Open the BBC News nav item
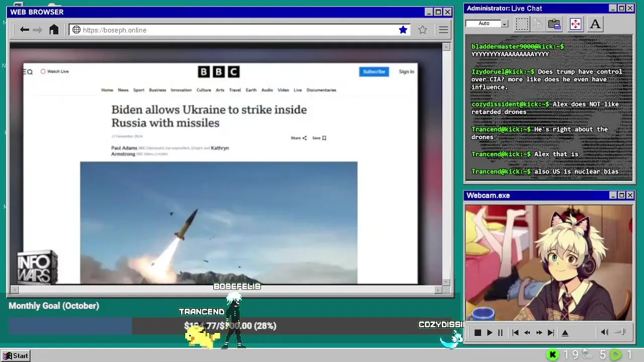644x362 pixels. click(x=123, y=90)
